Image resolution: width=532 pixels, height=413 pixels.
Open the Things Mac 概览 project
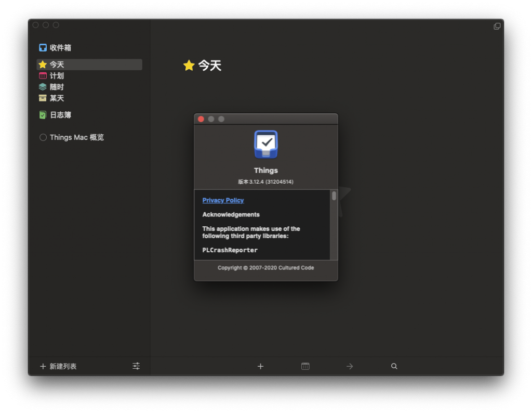tap(89, 137)
